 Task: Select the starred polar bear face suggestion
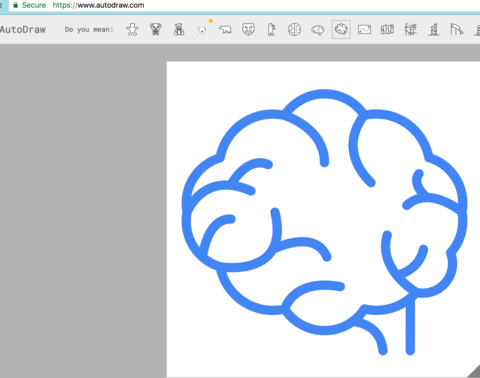202,30
